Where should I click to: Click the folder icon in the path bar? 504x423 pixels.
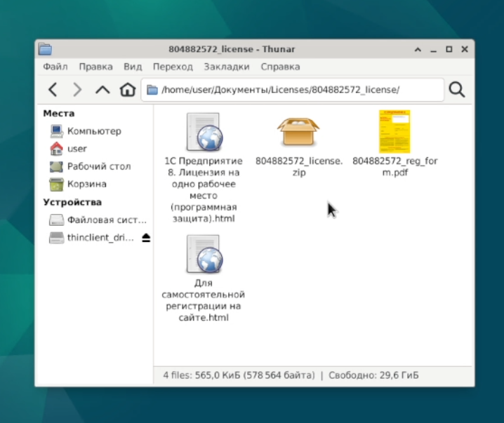pyautogui.click(x=152, y=90)
